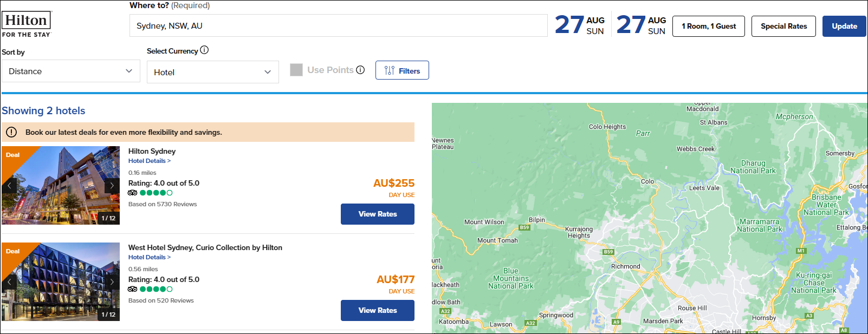The image size is (868, 334).
Task: Click Richmond label on the map
Action: (625, 266)
